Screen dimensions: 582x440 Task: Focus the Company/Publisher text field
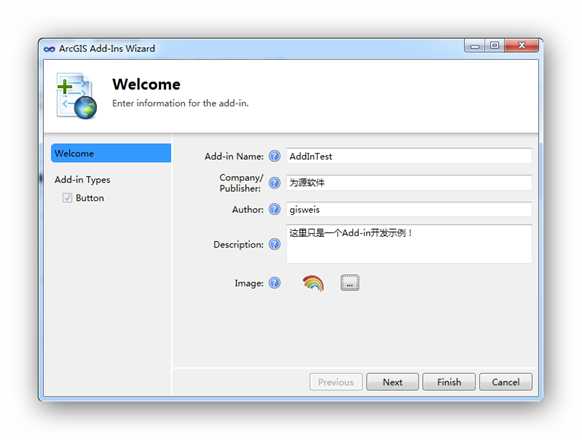click(409, 183)
